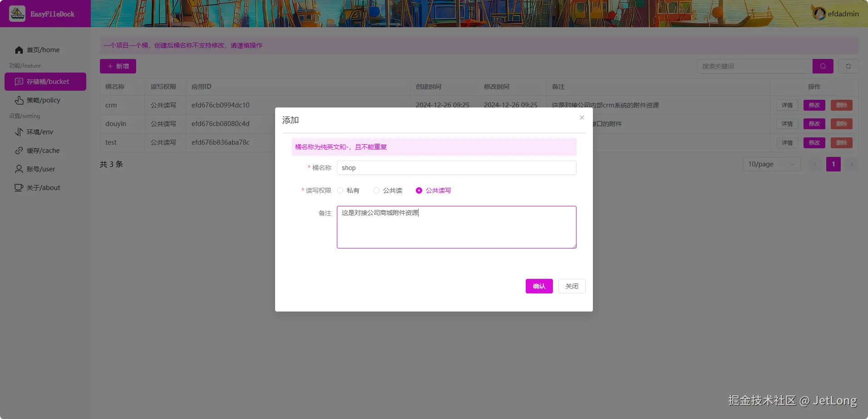Select page 1 in pagination
Image resolution: width=868 pixels, height=419 pixels.
pos(833,164)
